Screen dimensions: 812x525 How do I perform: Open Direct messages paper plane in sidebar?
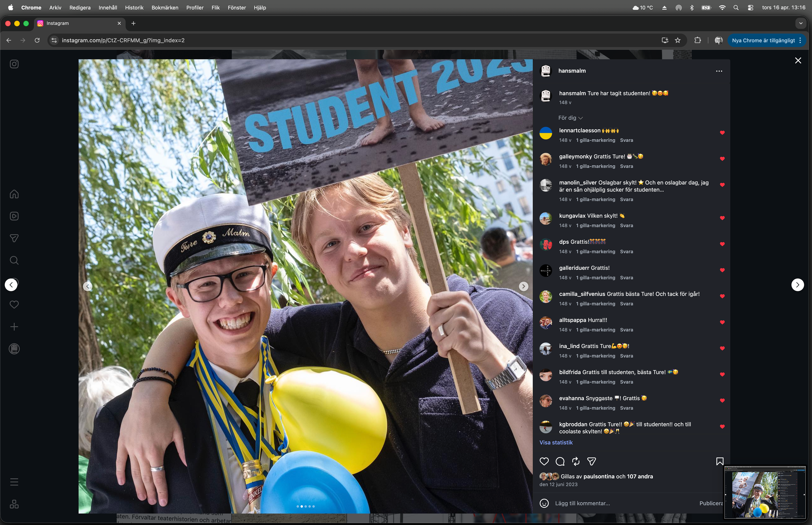[14, 238]
